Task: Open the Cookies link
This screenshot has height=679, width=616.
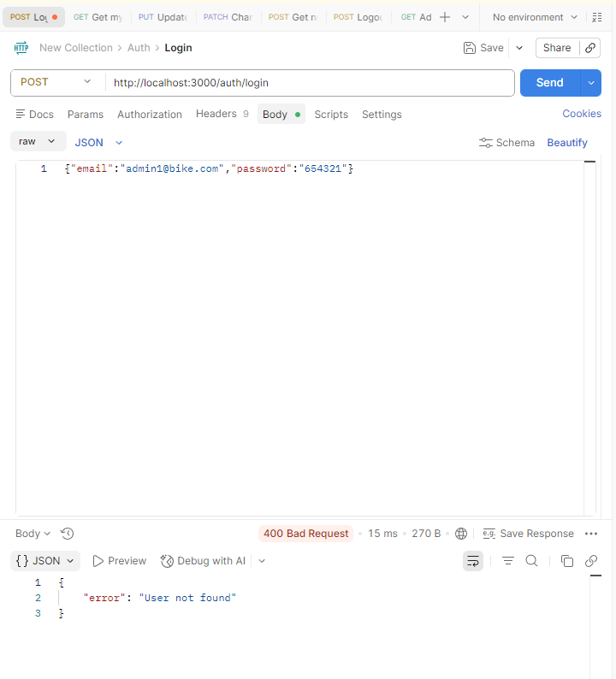Action: click(582, 114)
